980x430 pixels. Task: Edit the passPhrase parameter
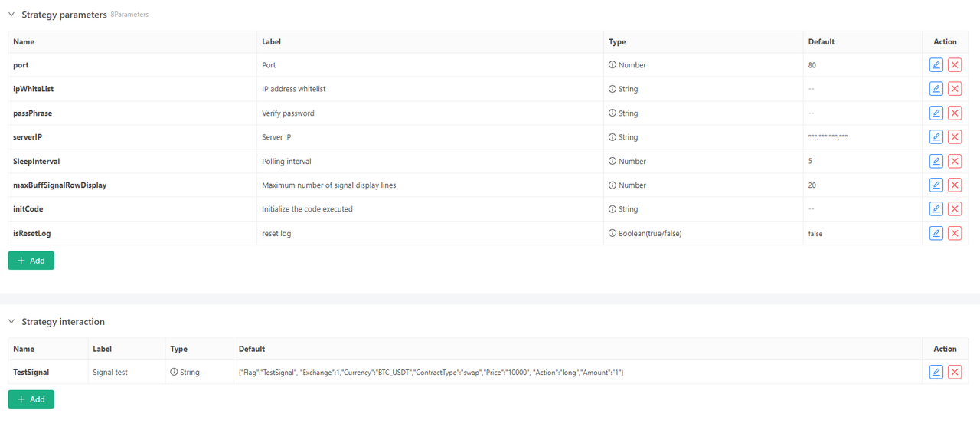click(x=936, y=113)
